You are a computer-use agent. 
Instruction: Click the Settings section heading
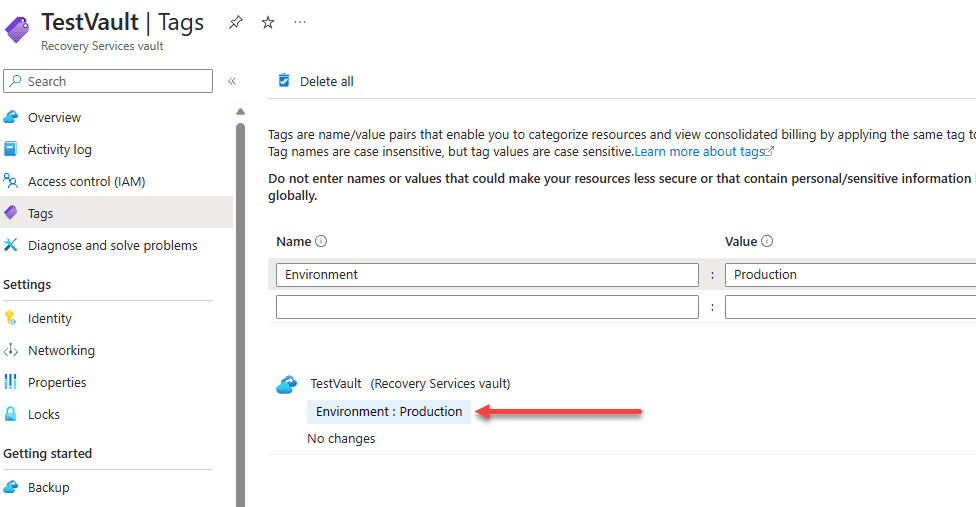(27, 285)
